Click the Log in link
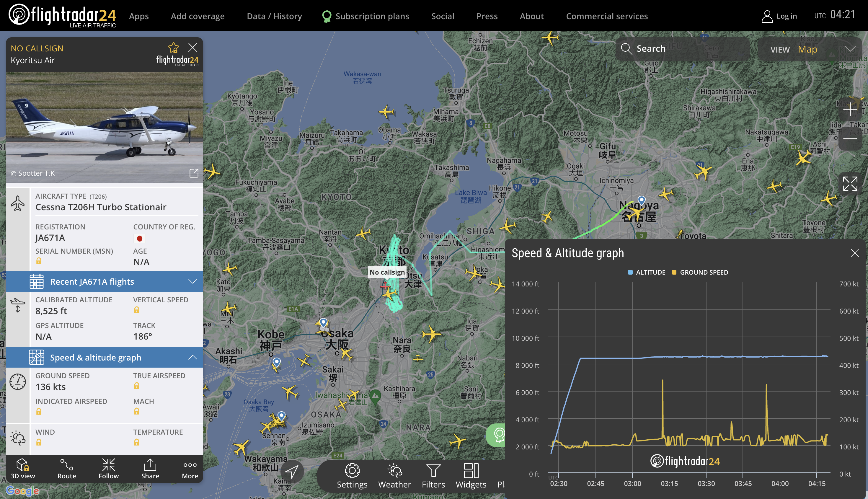This screenshot has height=499, width=868. click(787, 16)
